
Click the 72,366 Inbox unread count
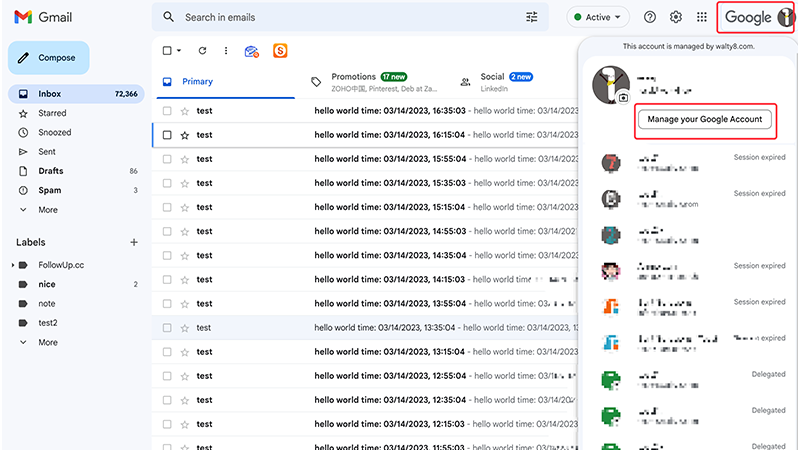(126, 94)
